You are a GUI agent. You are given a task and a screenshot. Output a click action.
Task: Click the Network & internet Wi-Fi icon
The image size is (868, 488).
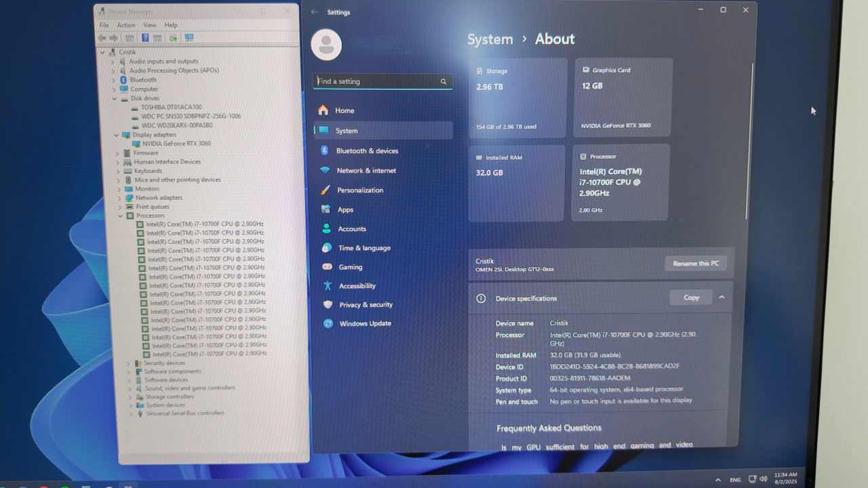click(x=325, y=170)
